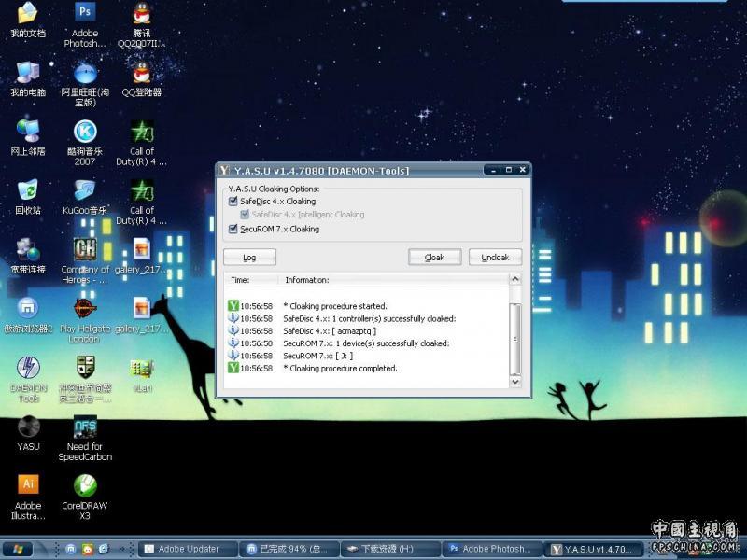Toggle SafeDisc 4.x Cloaking checkbox

233,202
